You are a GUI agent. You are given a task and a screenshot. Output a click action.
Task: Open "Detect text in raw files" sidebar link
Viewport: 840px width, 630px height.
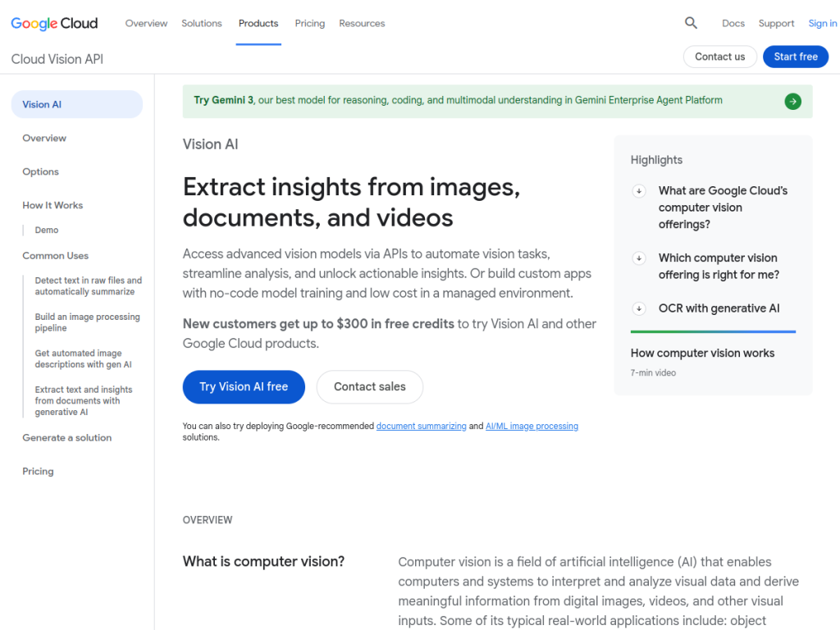pos(89,286)
